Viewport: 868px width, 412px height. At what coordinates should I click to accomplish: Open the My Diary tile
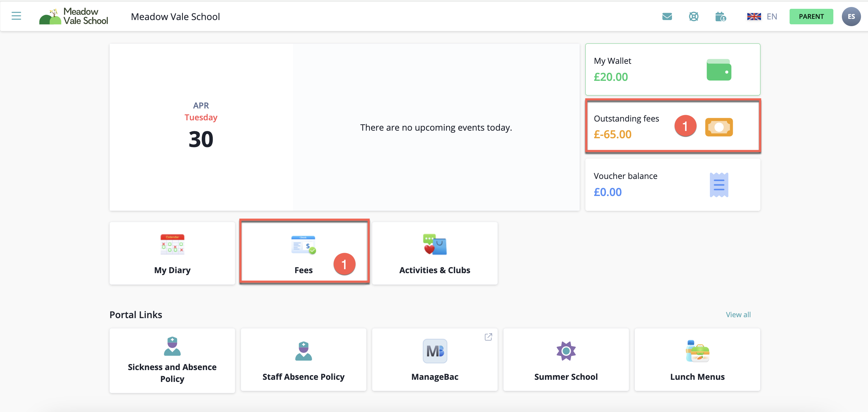pos(172,253)
